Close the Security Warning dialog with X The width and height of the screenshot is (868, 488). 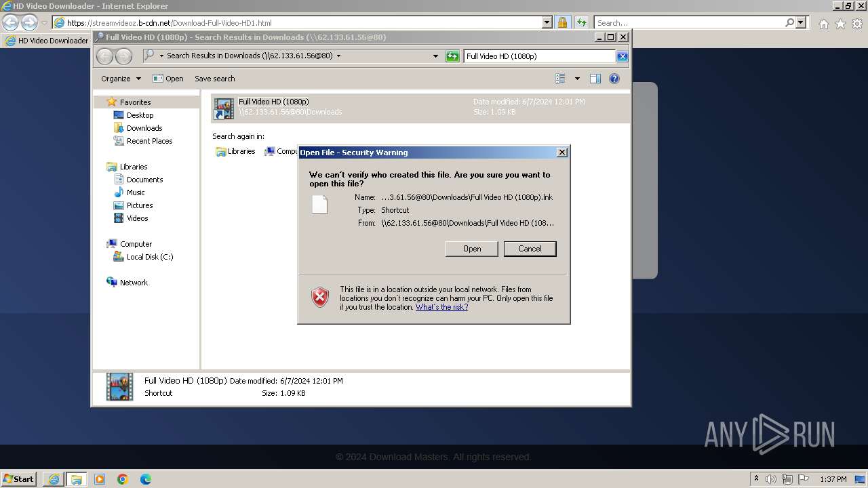coord(562,152)
